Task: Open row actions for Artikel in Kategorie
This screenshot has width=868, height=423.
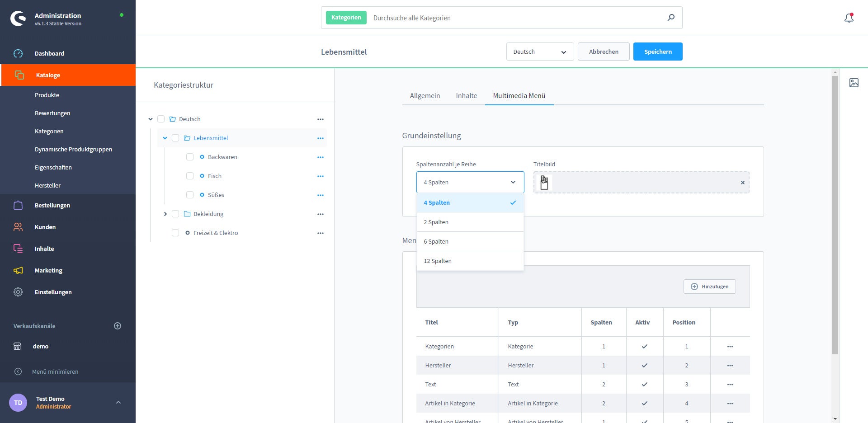Action: [730, 404]
